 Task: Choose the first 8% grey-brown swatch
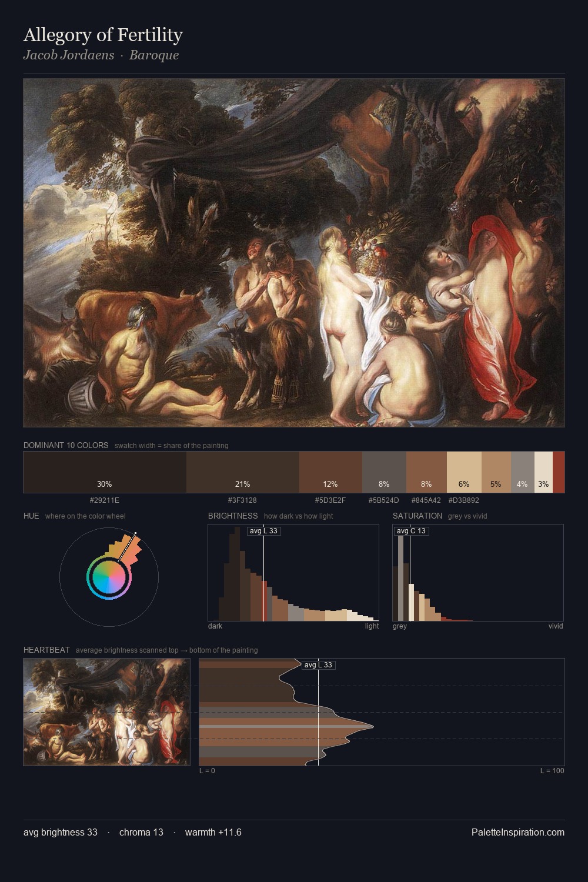point(384,472)
